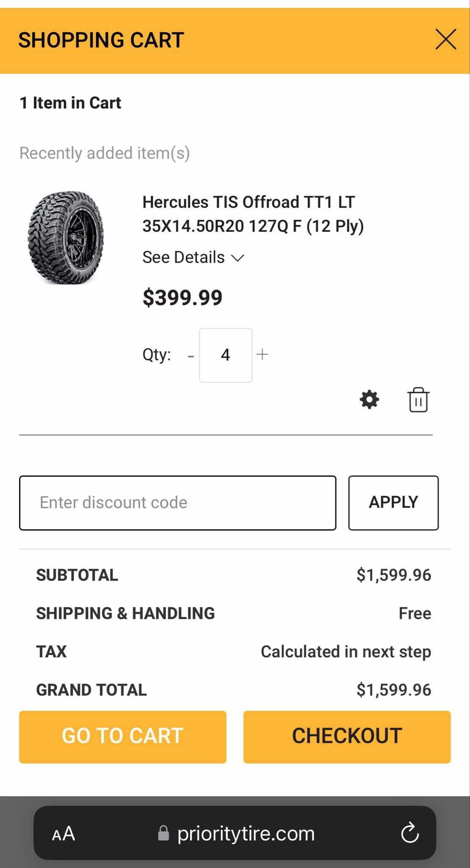Viewport: 470px width, 868px height.
Task: Open item settings gear icon
Action: 369,399
